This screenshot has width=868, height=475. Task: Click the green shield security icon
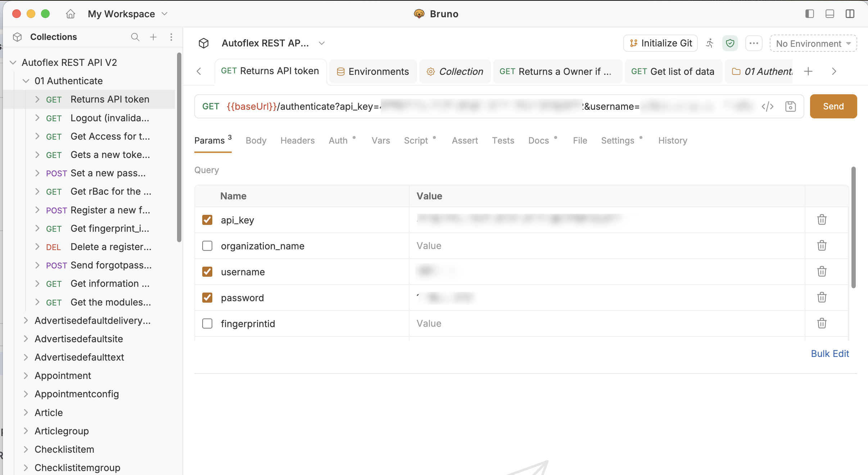click(730, 43)
